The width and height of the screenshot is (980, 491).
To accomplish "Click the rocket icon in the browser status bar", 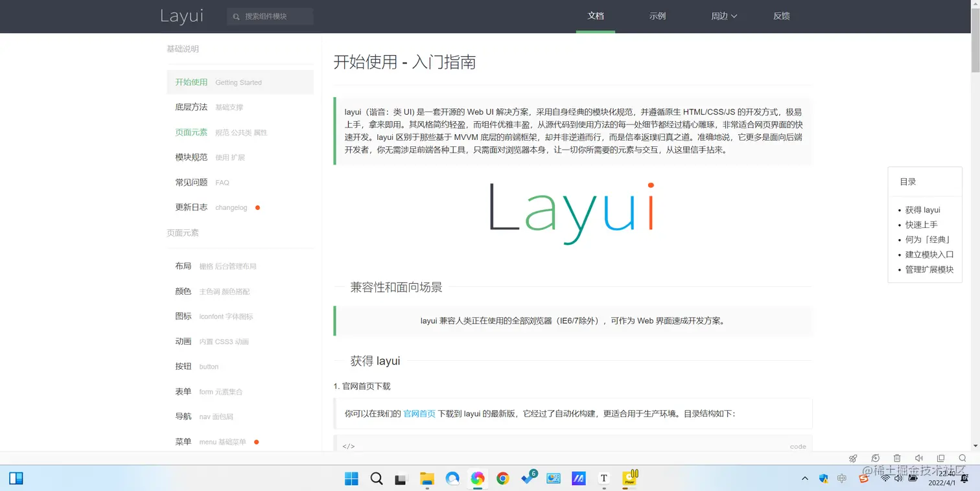I will (853, 458).
